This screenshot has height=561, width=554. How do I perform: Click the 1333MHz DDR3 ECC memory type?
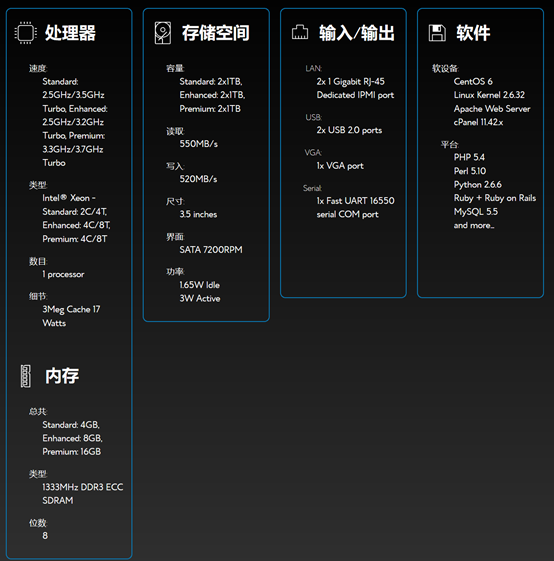83,487
